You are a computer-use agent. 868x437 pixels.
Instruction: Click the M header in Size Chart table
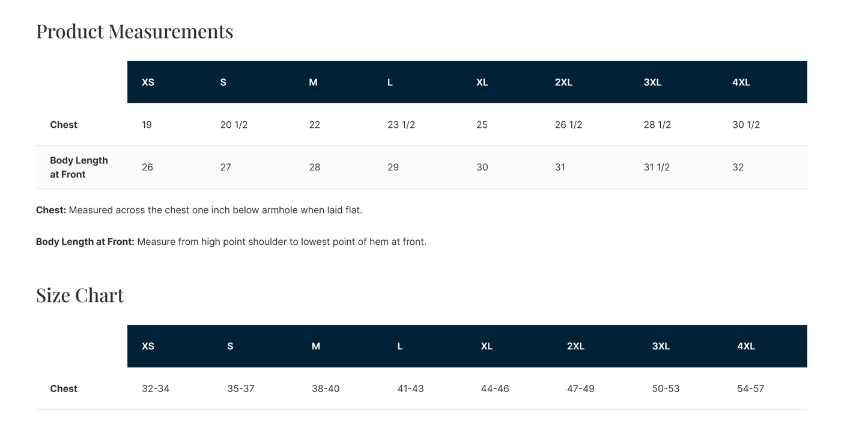(316, 346)
